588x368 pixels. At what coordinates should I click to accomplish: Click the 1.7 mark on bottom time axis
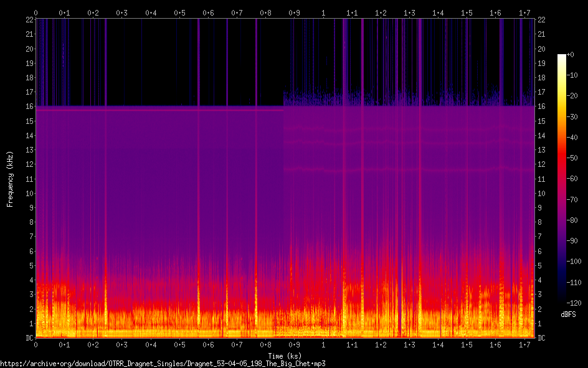click(524, 345)
